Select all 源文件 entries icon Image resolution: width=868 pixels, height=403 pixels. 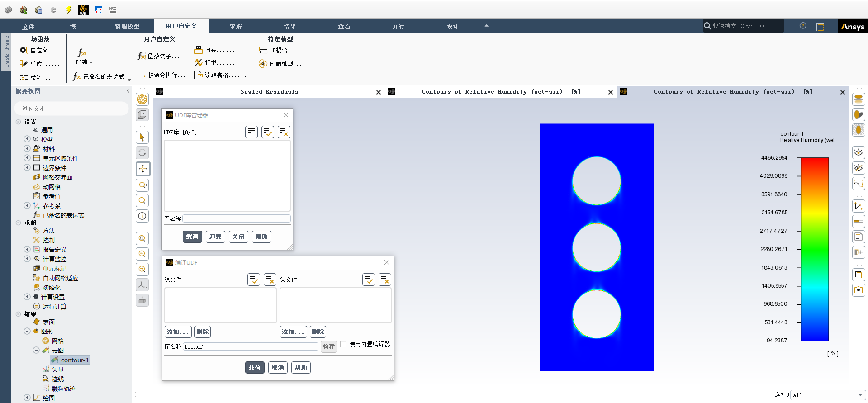tap(254, 280)
